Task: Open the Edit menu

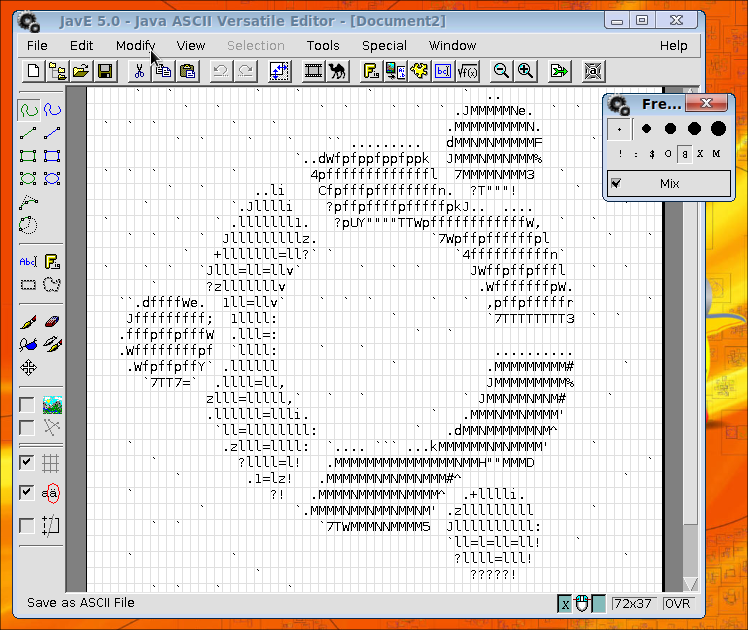Action: click(82, 46)
